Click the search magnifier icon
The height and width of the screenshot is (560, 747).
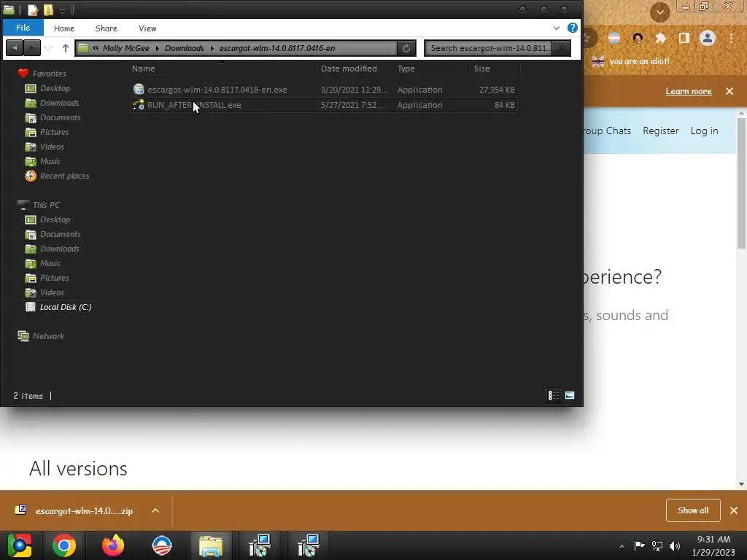562,48
